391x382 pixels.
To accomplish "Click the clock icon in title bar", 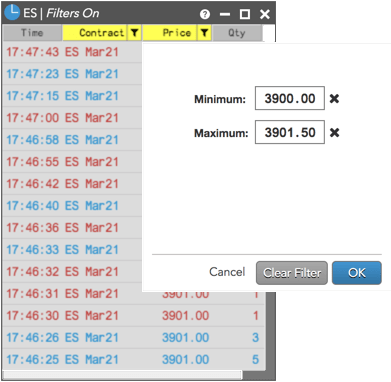I will click(12, 13).
